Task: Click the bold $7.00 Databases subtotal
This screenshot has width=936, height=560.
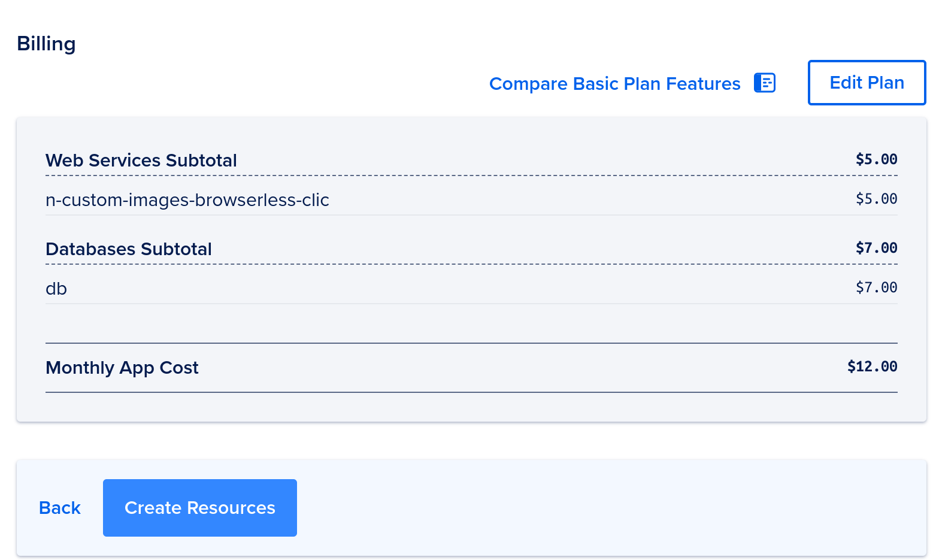Action: (x=876, y=248)
